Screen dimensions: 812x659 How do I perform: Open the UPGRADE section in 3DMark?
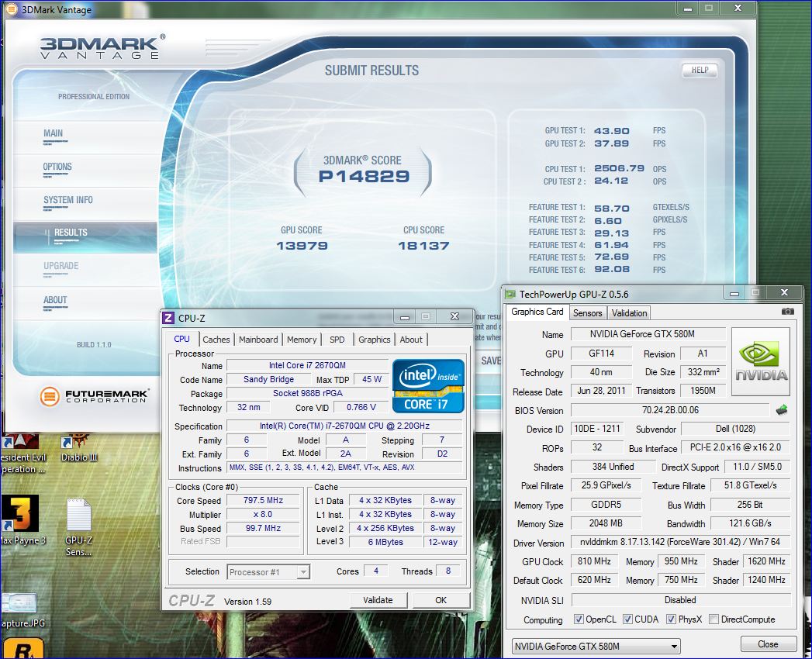(x=61, y=266)
